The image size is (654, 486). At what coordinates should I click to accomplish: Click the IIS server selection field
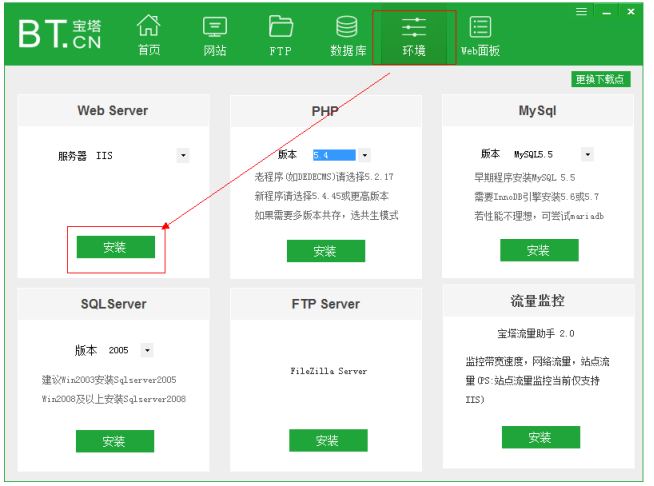point(136,156)
